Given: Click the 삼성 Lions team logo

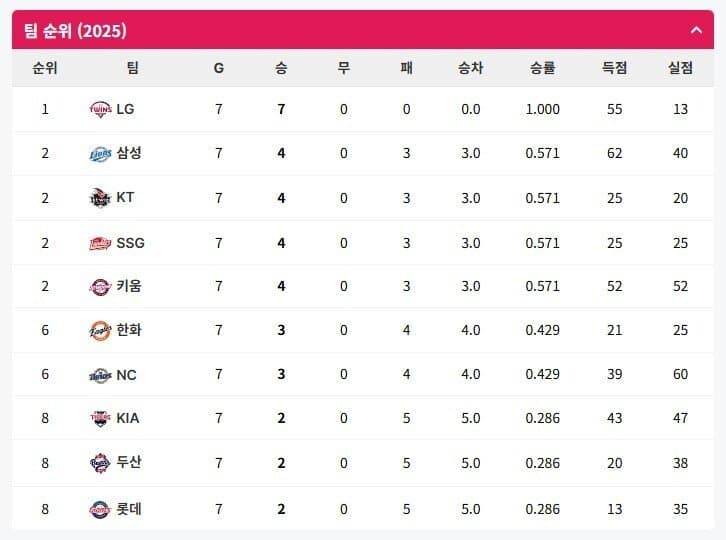Looking at the screenshot, I should coord(100,153).
